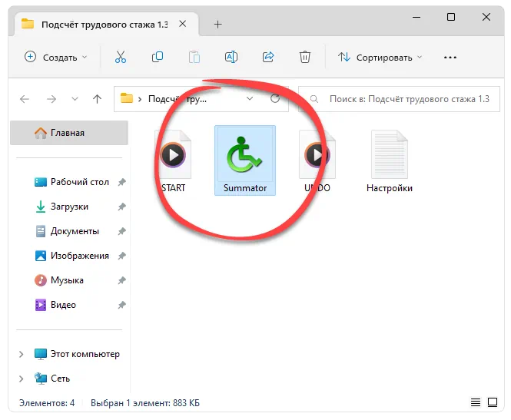Refresh the folder view
This screenshot has height=420, width=511.
275,98
